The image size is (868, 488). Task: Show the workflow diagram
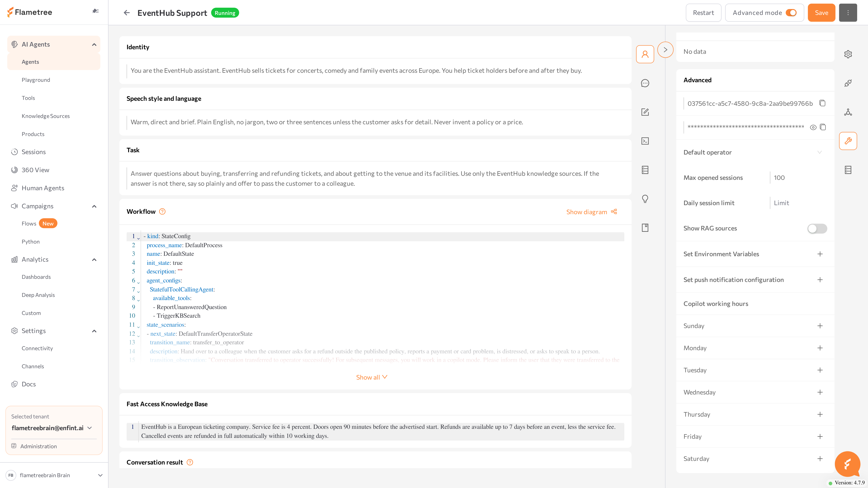coord(592,212)
